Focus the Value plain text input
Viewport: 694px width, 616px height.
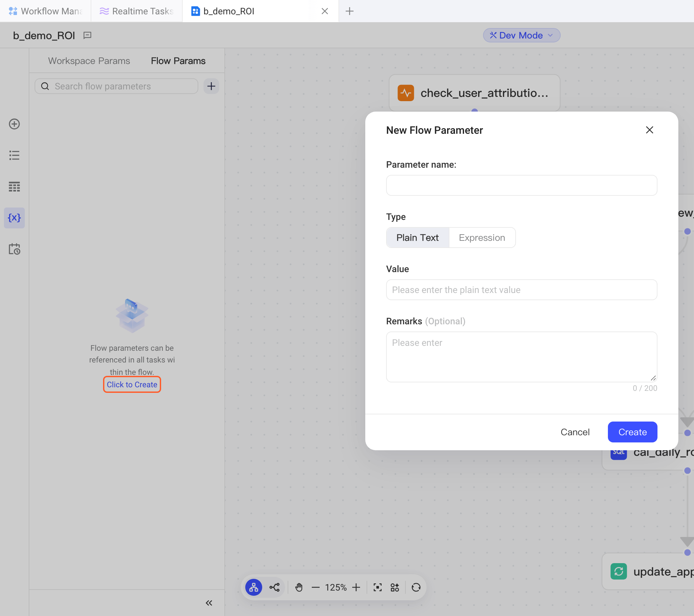point(521,290)
